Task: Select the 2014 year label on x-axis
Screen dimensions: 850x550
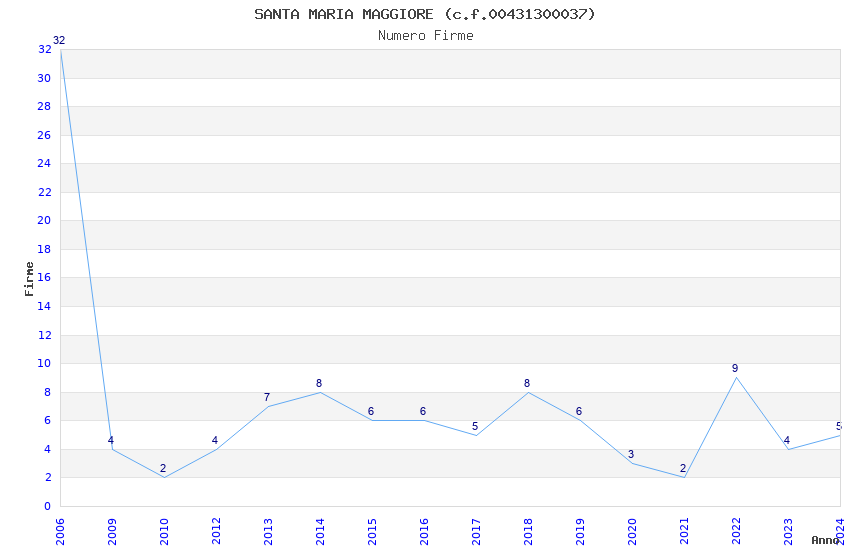Action: 320,532
